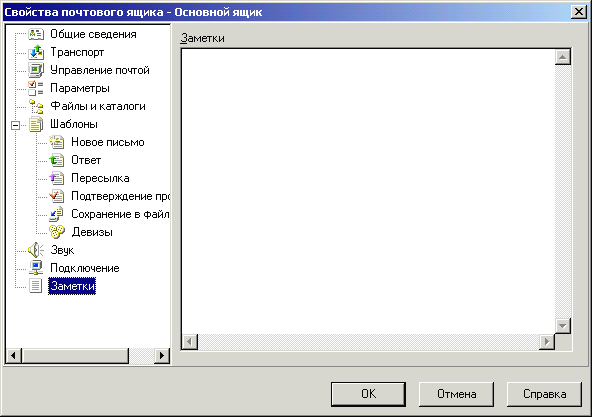Click the Управление почтой monitor icon
This screenshot has height=417, width=592.
pyautogui.click(x=36, y=70)
